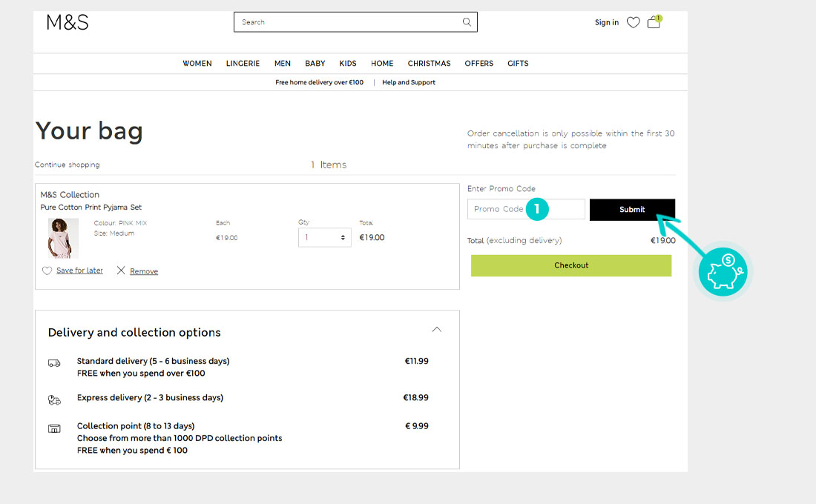Submit the promo code

click(632, 210)
